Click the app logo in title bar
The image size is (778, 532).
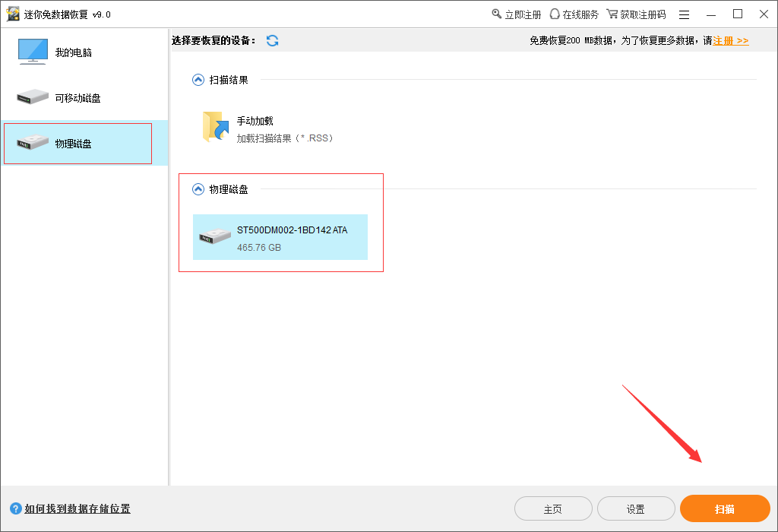point(13,14)
